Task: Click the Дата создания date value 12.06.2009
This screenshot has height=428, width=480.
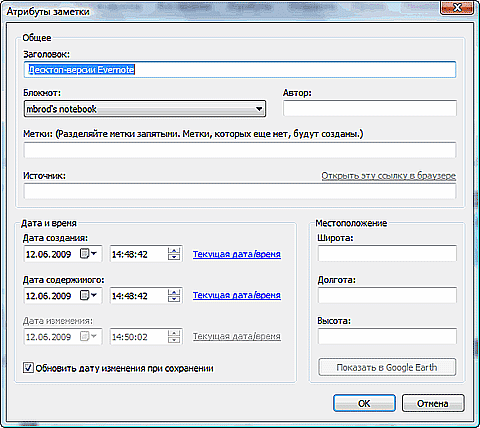Action: pos(49,254)
